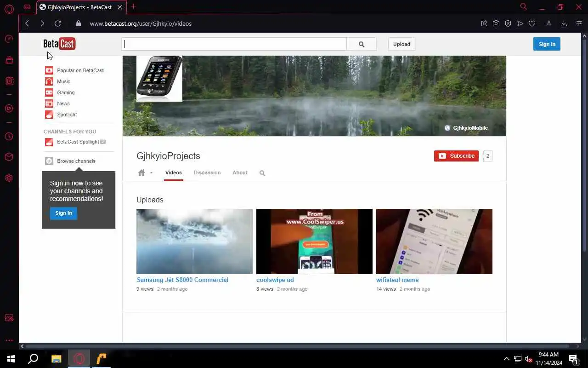Open browser search tabs magnifier icon
This screenshot has width=588, height=368.
(x=523, y=6)
